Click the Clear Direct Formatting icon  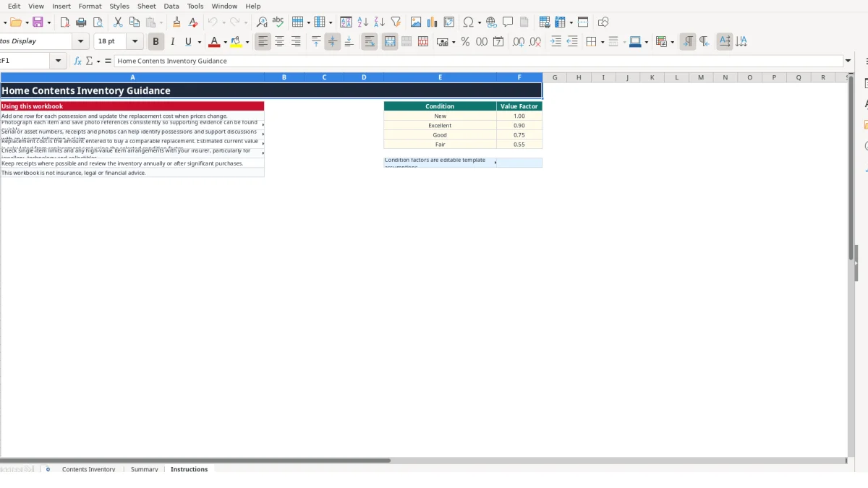(192, 22)
